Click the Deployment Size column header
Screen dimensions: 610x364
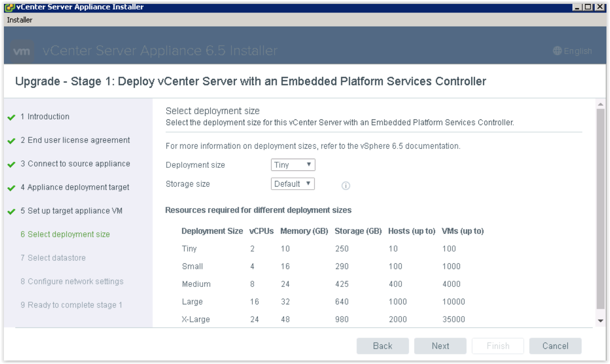(212, 231)
